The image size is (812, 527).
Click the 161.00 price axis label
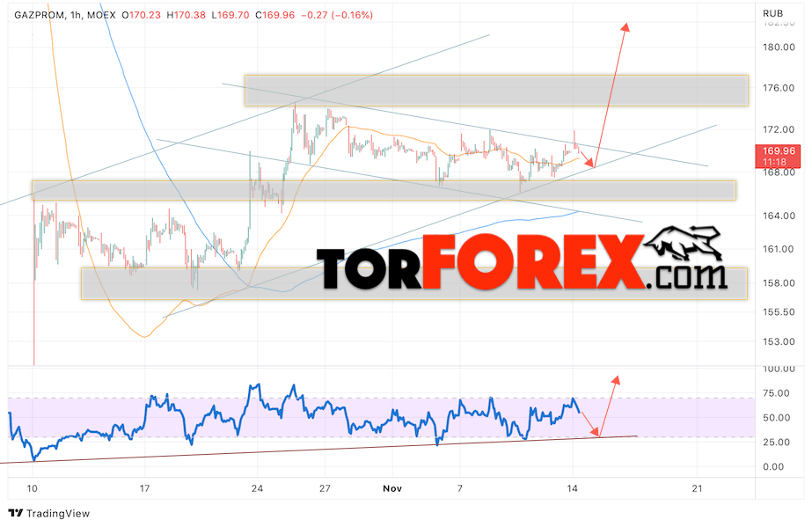pos(779,249)
